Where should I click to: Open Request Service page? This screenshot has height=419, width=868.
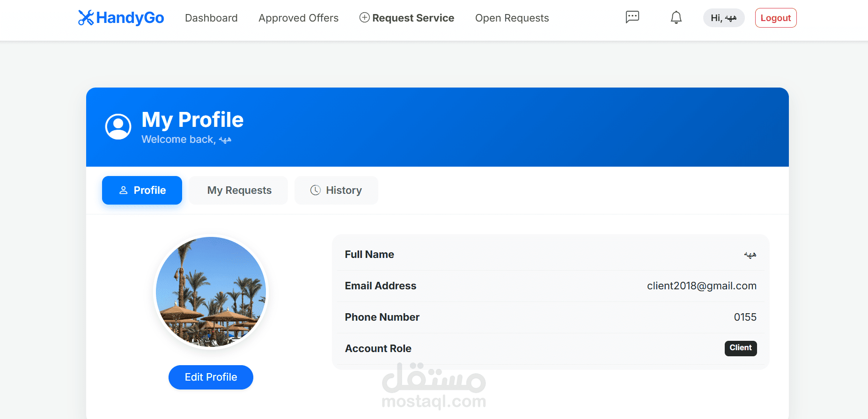pos(406,18)
